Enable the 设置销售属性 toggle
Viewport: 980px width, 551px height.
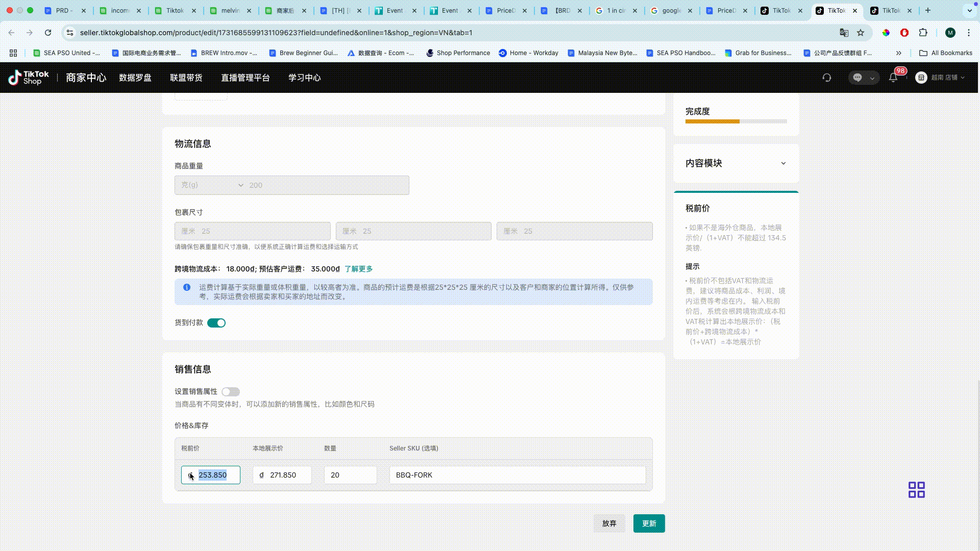click(230, 392)
